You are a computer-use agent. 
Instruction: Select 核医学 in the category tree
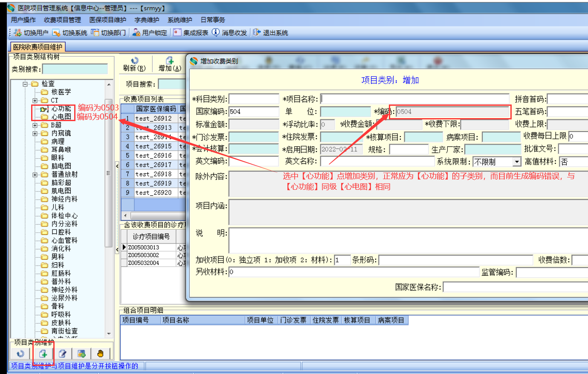61,92
